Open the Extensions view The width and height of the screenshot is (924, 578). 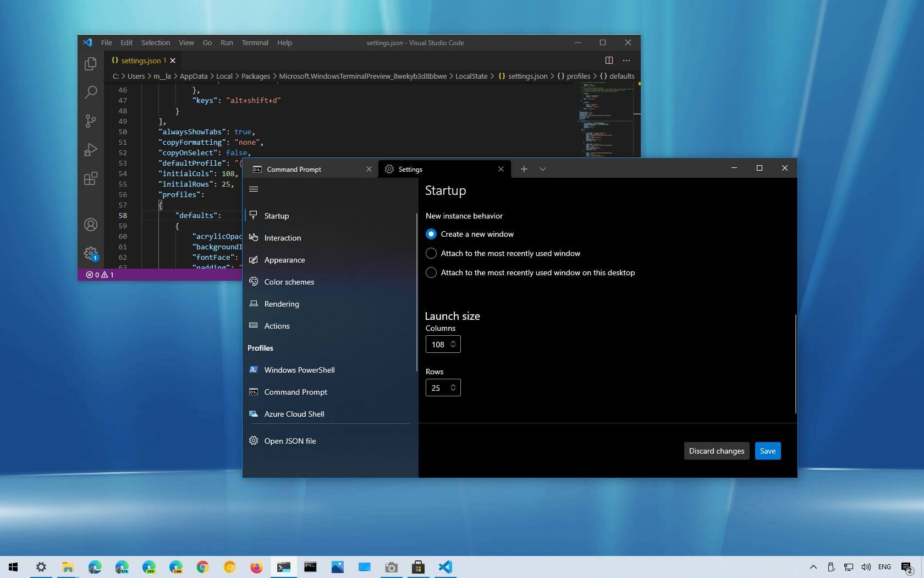tap(90, 178)
